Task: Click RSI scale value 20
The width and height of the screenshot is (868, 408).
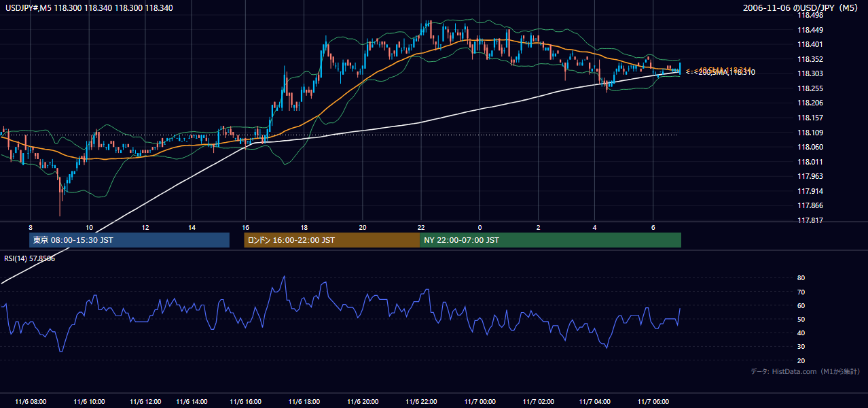Action: (x=801, y=360)
